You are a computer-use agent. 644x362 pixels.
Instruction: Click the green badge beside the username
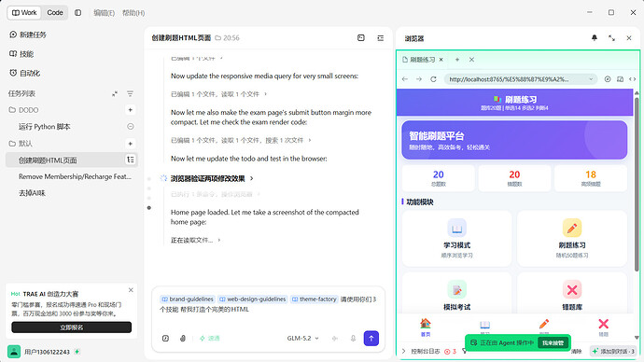[77, 352]
